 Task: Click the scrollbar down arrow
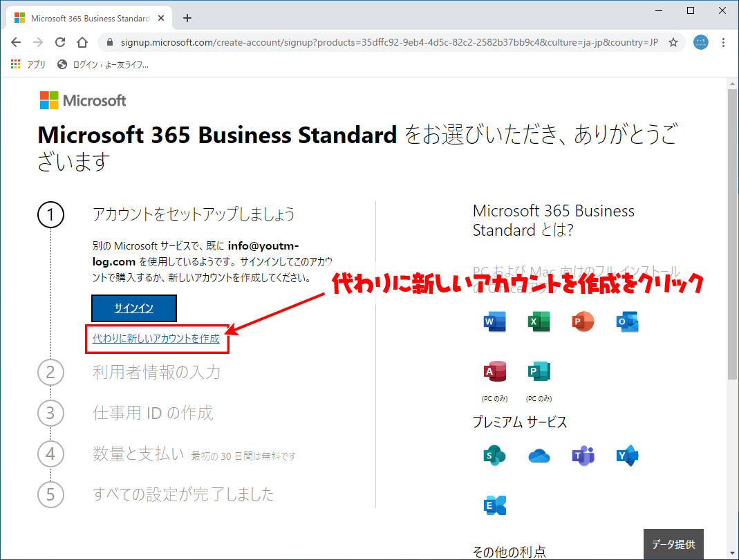(x=732, y=553)
